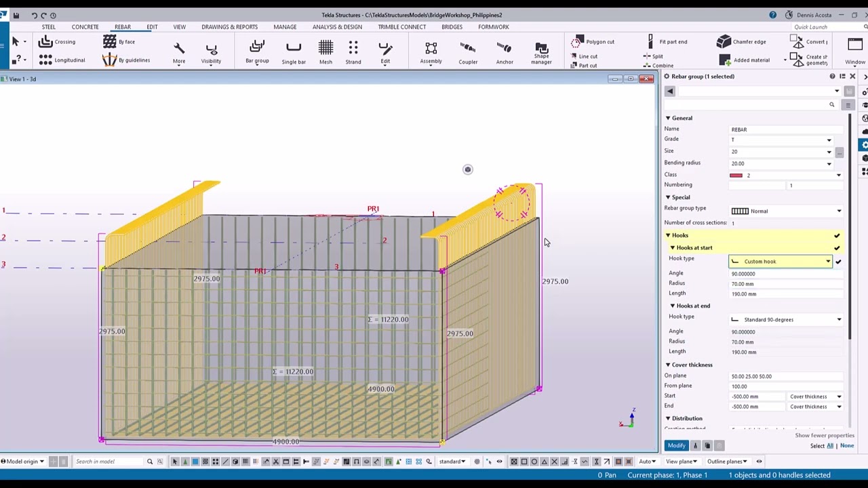Image resolution: width=868 pixels, height=488 pixels.
Task: Select the Fit part end tool
Action: [667, 42]
